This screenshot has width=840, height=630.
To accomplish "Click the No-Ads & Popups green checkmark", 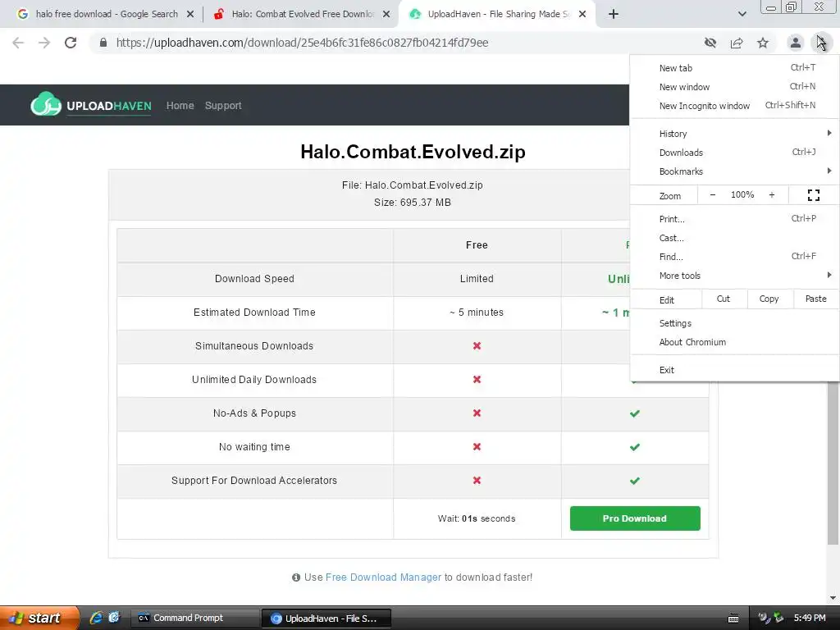I will [x=635, y=413].
